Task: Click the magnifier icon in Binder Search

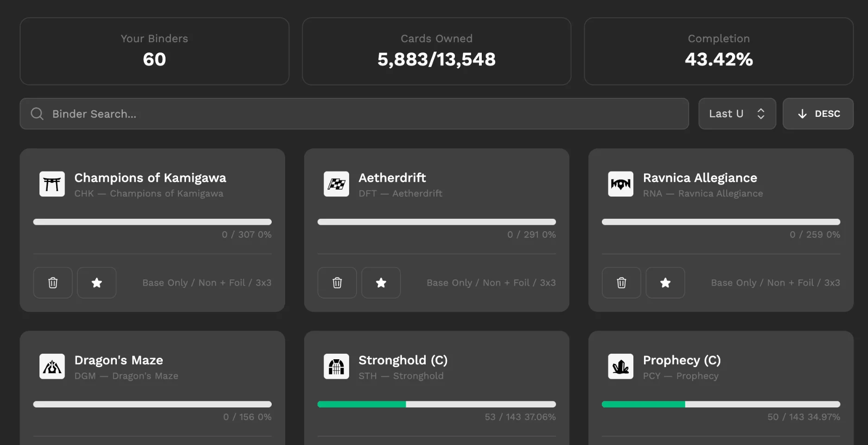Action: tap(37, 114)
